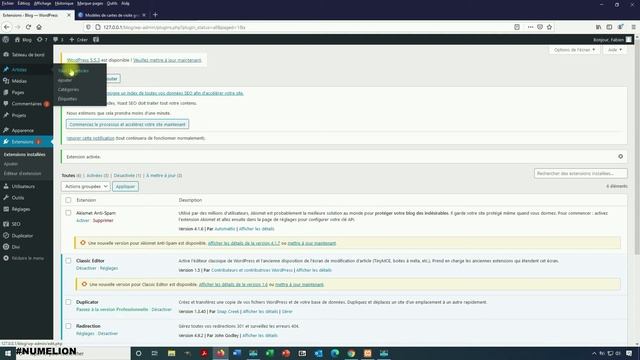Dismiss the 'Extension activée' notice
The height and width of the screenshot is (360, 640).
[x=620, y=156]
